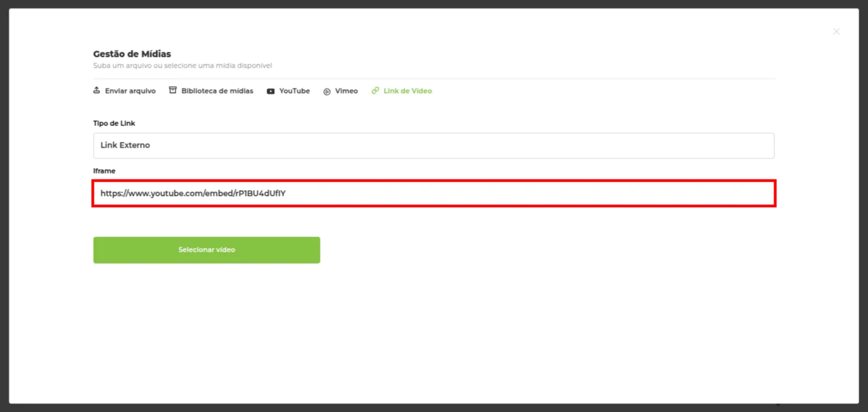Click the upload icon beside Enviar arquivo

[97, 90]
